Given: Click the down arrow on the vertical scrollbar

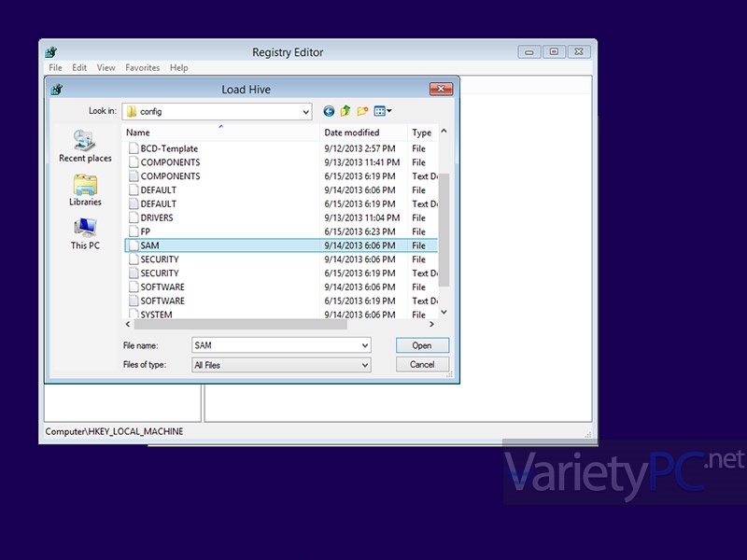Looking at the screenshot, I should click(x=444, y=314).
